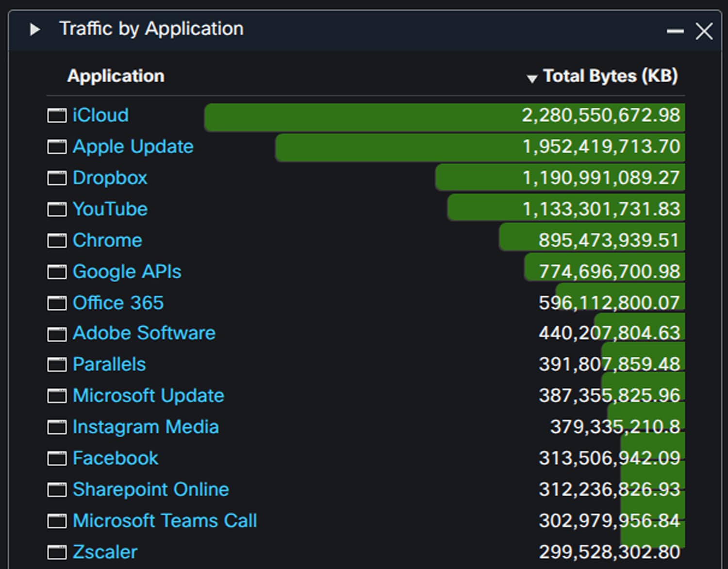This screenshot has height=569, width=728.
Task: Click the window icon beside Google APIs
Action: tap(57, 272)
